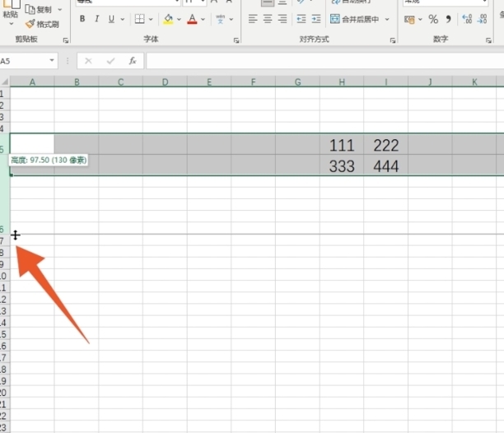Click the formula bar Cancel (X) icon
The width and height of the screenshot is (504, 433).
point(88,61)
